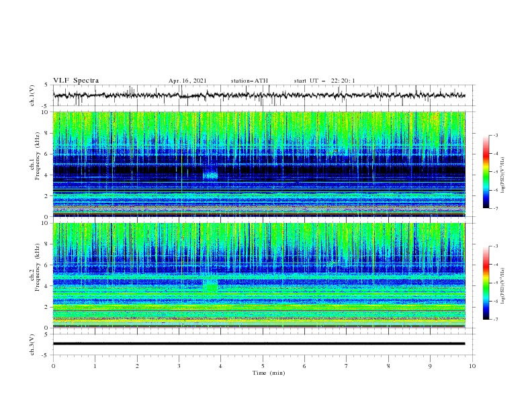Click the "-5" tick on ch.3(V) axis
Screen dimensions: 532x411
point(46,355)
